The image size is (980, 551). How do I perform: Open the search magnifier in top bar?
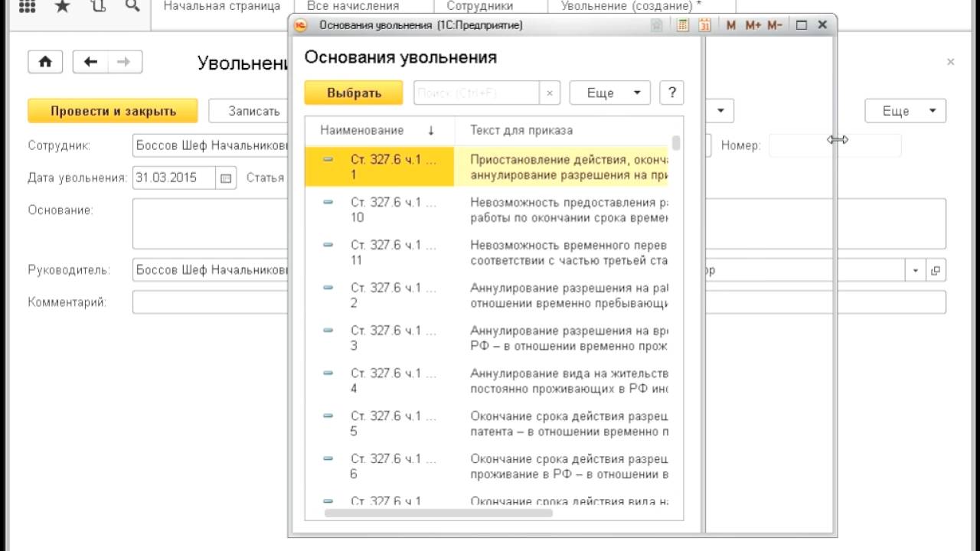132,6
